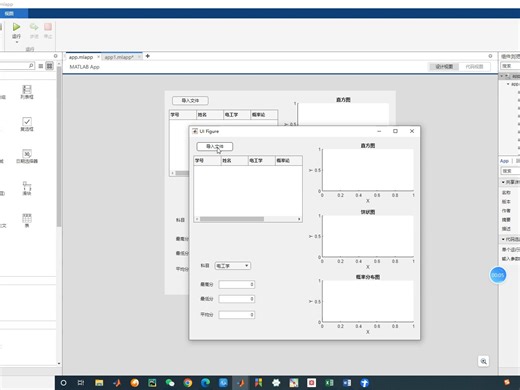Click right arrow of UI Figure table scrollbar
Image resolution: width=520 pixels, height=390 pixels.
pyautogui.click(x=299, y=219)
